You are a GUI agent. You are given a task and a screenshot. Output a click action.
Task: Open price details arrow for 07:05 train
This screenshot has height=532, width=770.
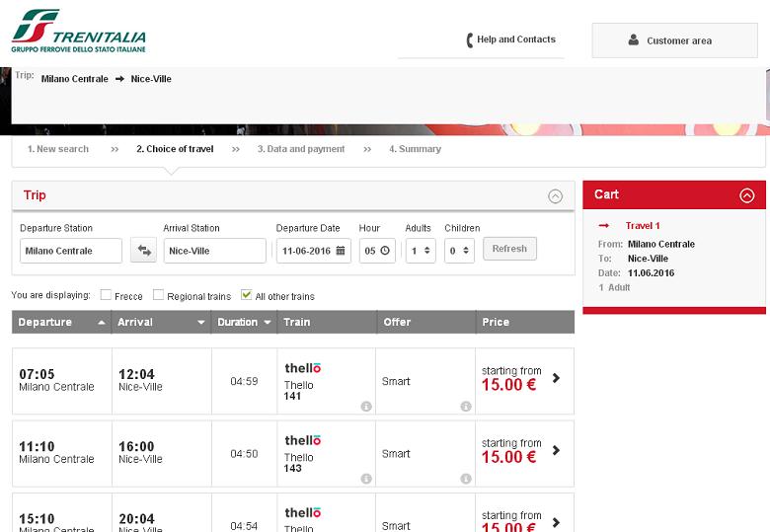(x=556, y=378)
